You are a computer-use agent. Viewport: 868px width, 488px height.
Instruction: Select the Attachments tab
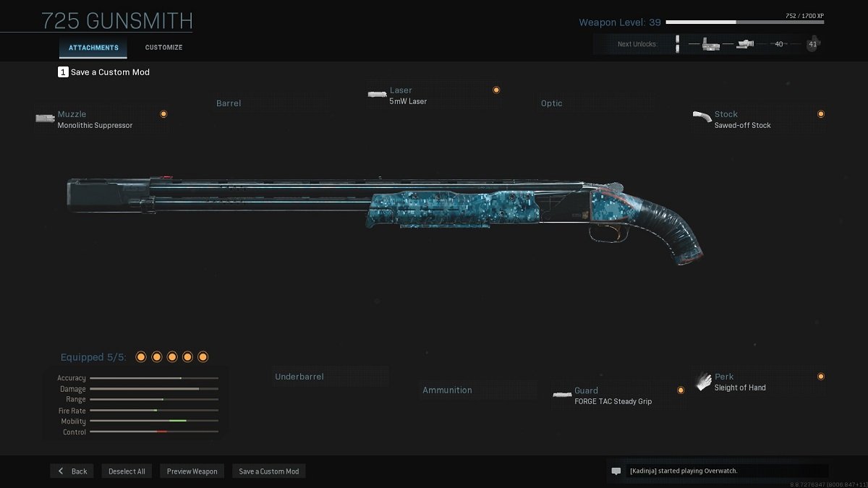(x=93, y=48)
